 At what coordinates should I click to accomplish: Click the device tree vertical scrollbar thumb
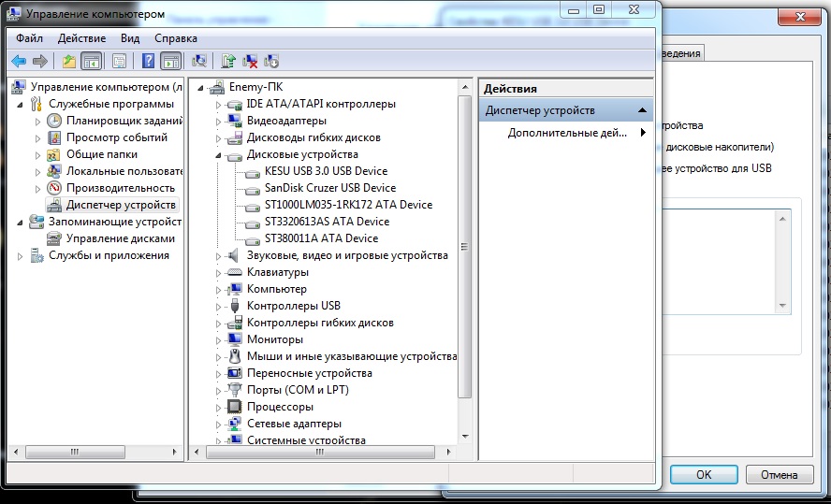[464, 247]
